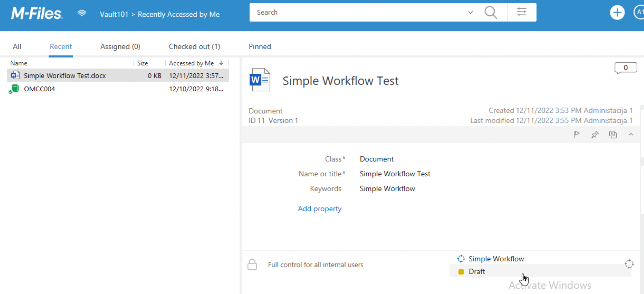Open the search filter options icon
Image resolution: width=644 pixels, height=294 pixels.
click(521, 12)
